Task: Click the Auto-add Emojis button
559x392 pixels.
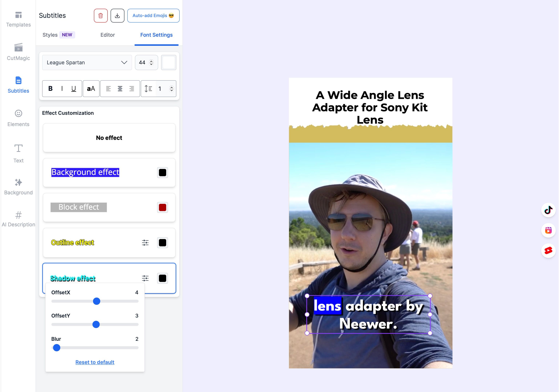Action: [x=153, y=16]
